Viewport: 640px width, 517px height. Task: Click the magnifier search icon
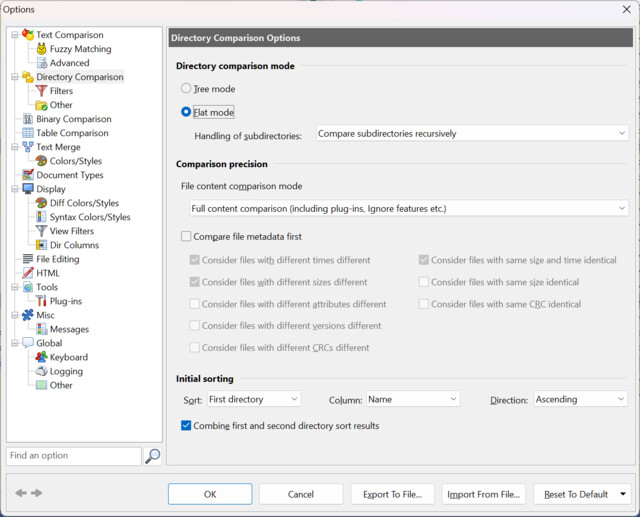point(153,456)
